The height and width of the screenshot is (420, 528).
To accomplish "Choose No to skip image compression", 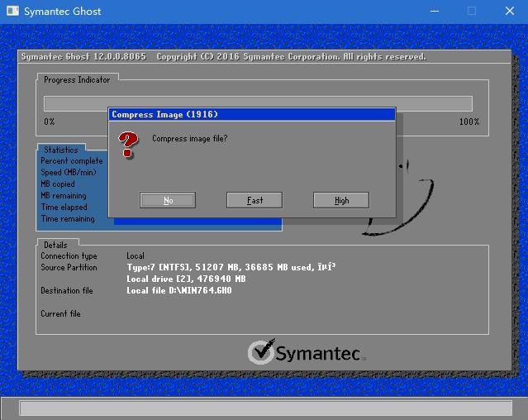I will click(x=168, y=200).
